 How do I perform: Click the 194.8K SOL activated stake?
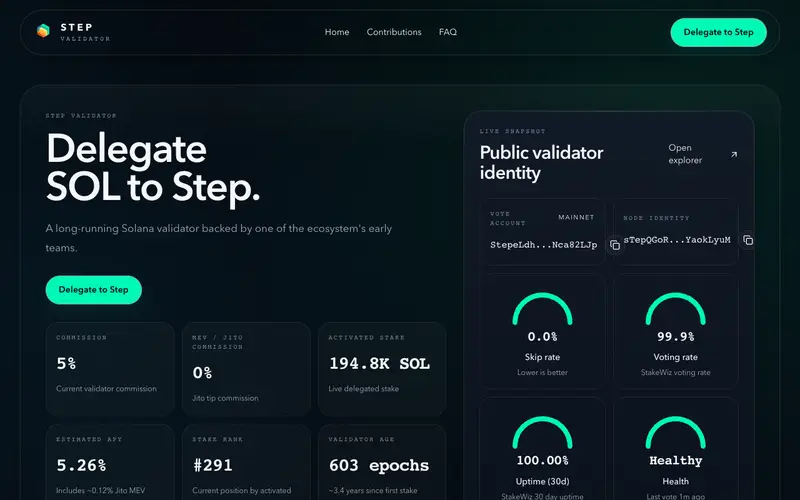point(379,363)
